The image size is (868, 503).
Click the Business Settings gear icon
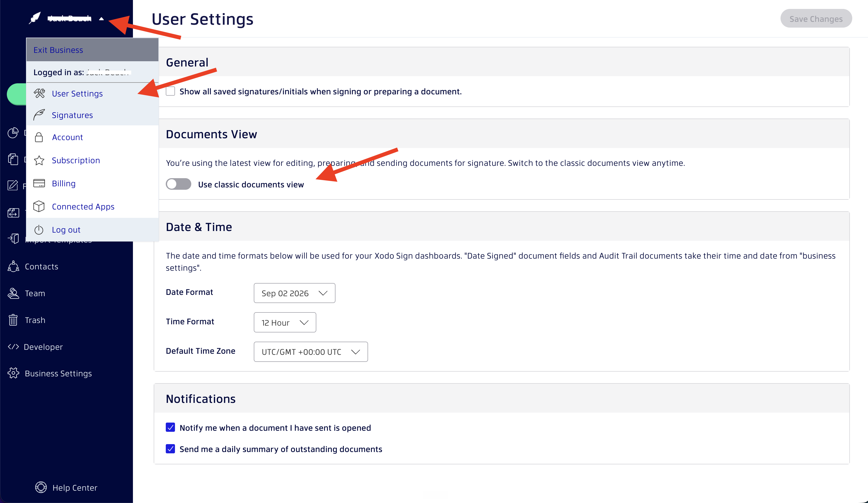pos(13,373)
